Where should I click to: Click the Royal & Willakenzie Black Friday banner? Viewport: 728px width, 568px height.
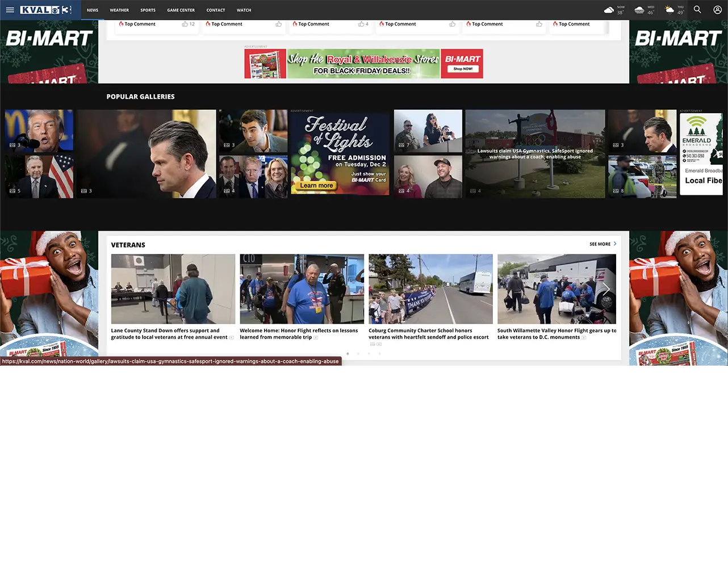coord(363,64)
